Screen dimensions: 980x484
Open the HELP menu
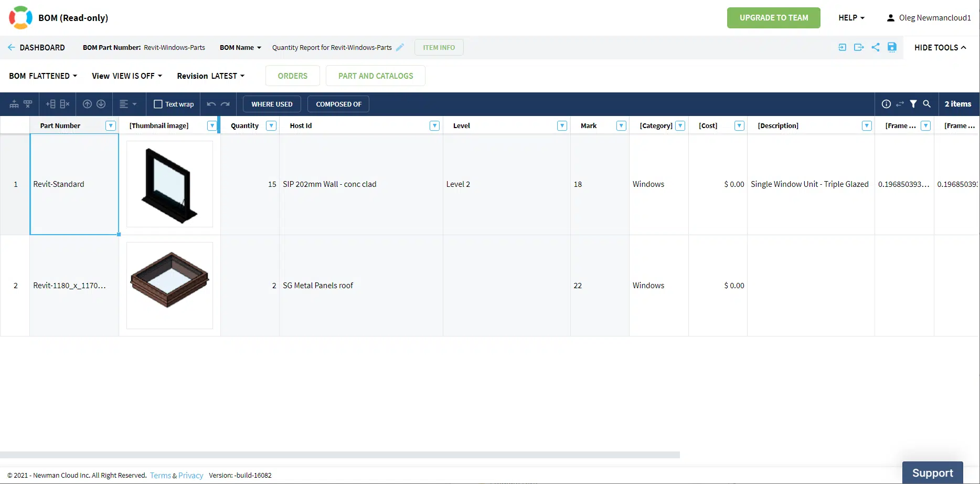coord(851,18)
